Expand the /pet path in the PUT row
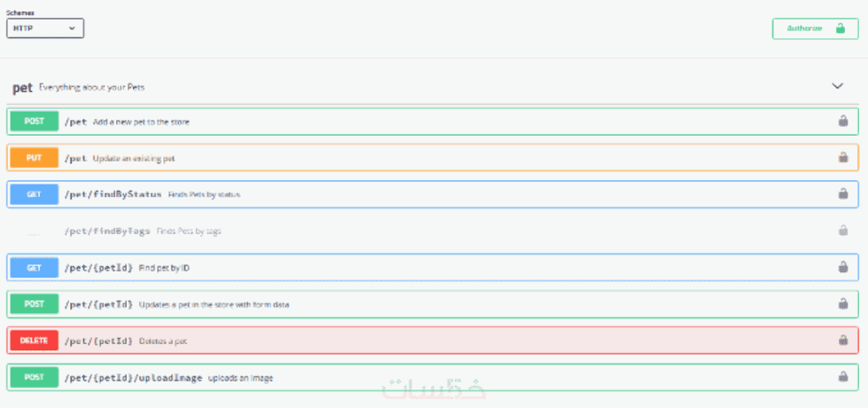This screenshot has height=408, width=868. (76, 159)
